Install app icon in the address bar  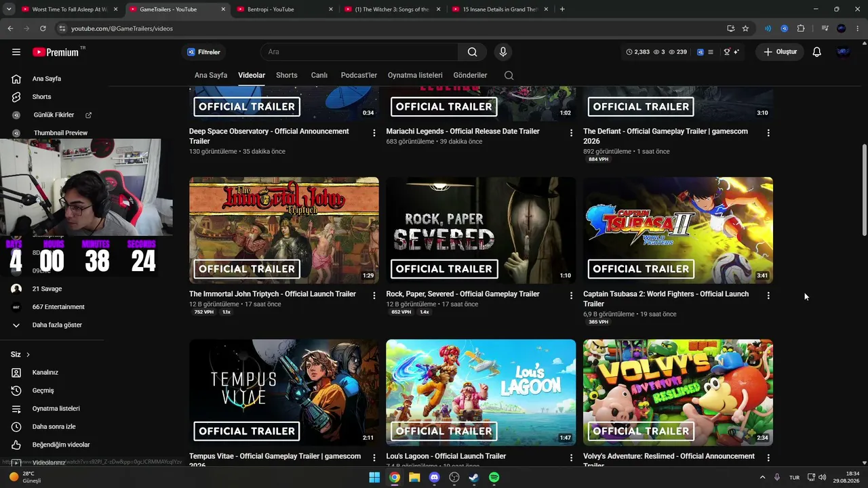pos(730,28)
